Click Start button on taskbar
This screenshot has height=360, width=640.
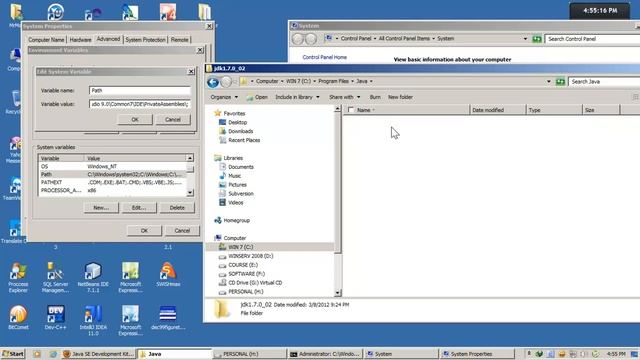[x=13, y=354]
